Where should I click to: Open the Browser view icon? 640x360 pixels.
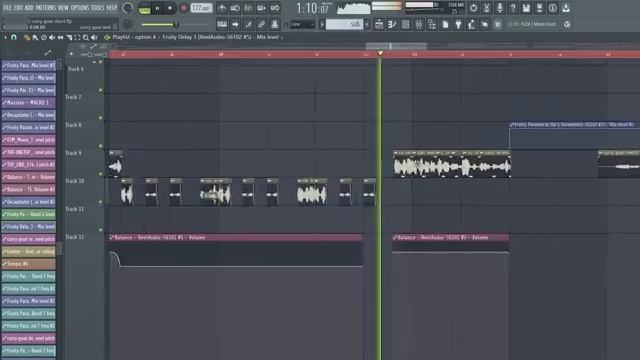pyautogui.click(x=432, y=24)
